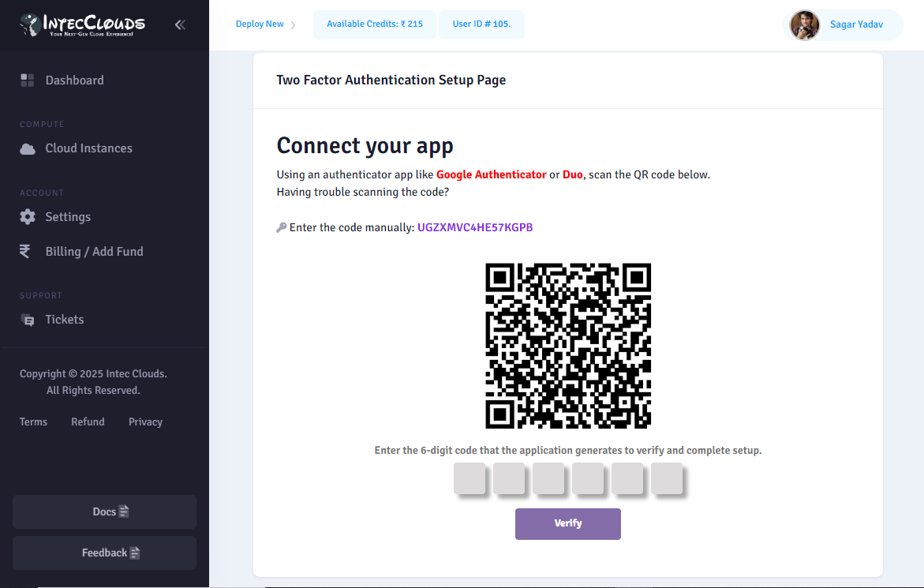The height and width of the screenshot is (588, 924).
Task: Click the document icon on Docs button
Action: 124,511
